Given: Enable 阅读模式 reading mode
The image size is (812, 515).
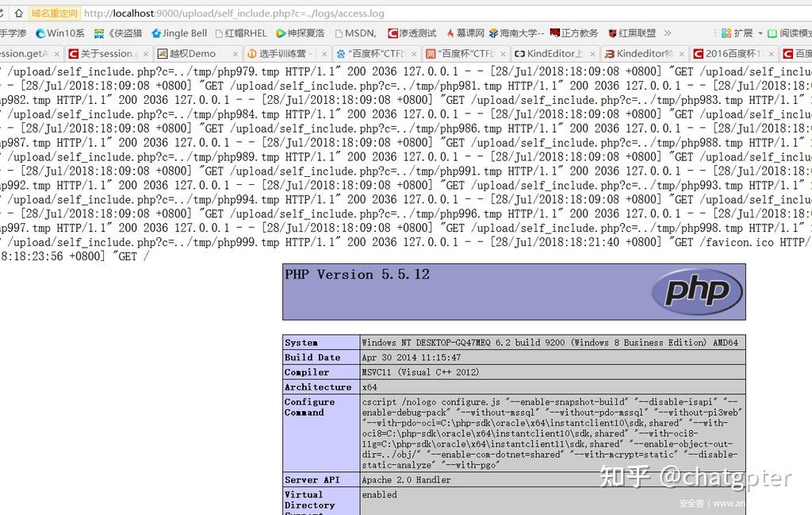Looking at the screenshot, I should (789, 33).
